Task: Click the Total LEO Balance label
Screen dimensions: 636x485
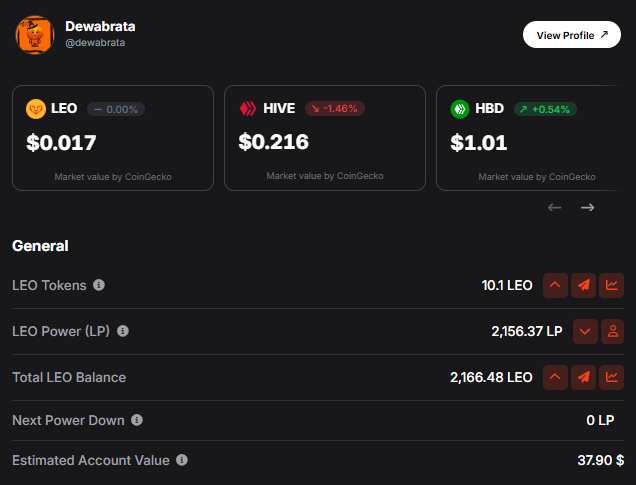Action: (69, 378)
